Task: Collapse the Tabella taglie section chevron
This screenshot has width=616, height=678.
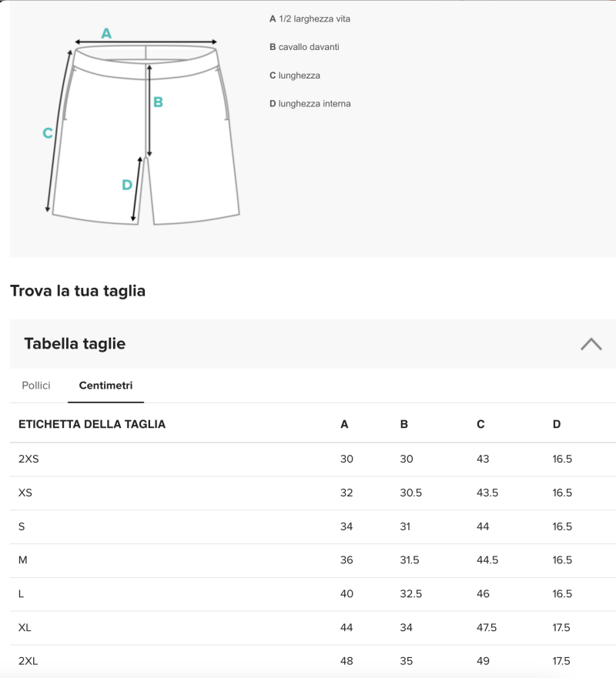Action: [x=591, y=344]
